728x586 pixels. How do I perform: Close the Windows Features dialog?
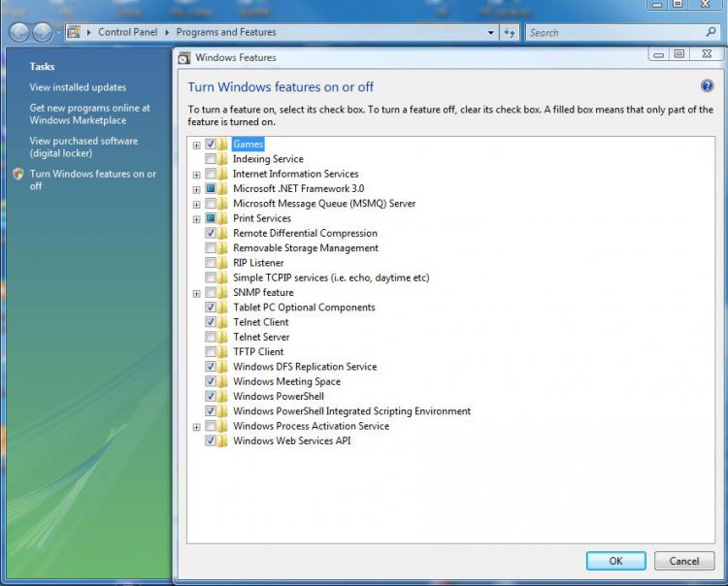pyautogui.click(x=707, y=54)
